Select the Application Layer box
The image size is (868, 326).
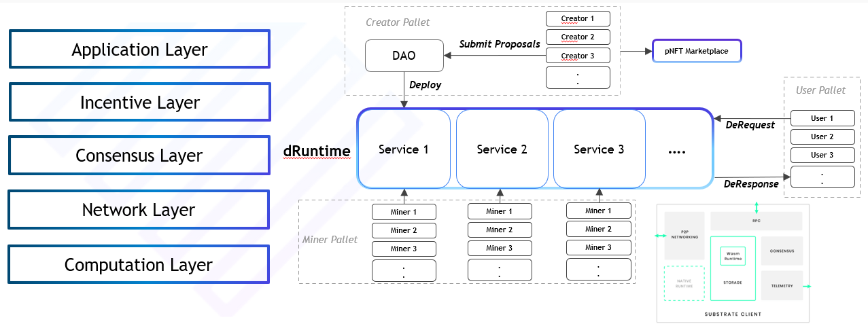(139, 49)
